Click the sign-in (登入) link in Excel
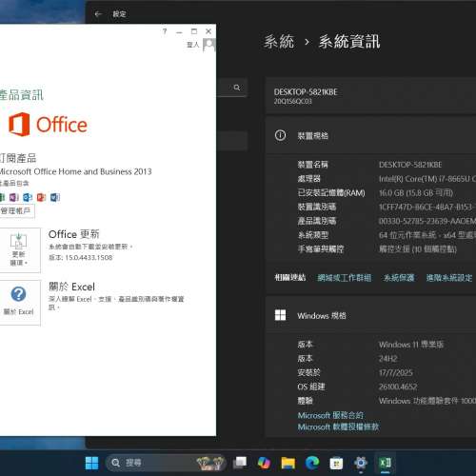The height and width of the screenshot is (476, 476). coord(192,45)
